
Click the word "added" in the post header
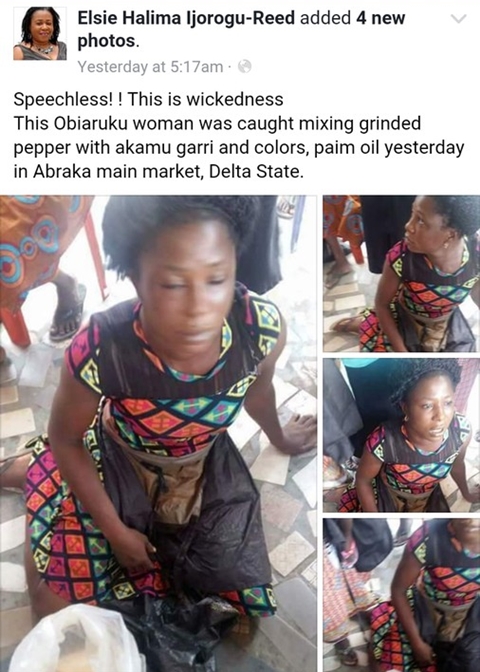(x=325, y=18)
